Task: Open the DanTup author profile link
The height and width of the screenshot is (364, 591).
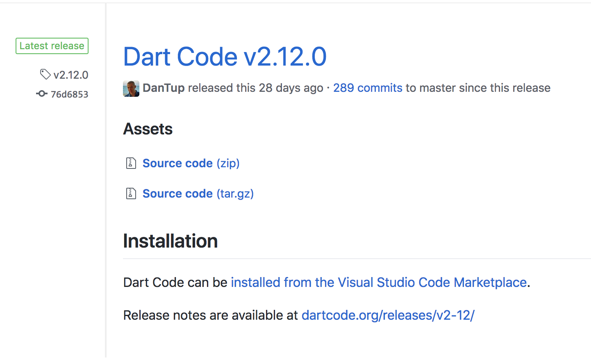Action: pos(164,88)
